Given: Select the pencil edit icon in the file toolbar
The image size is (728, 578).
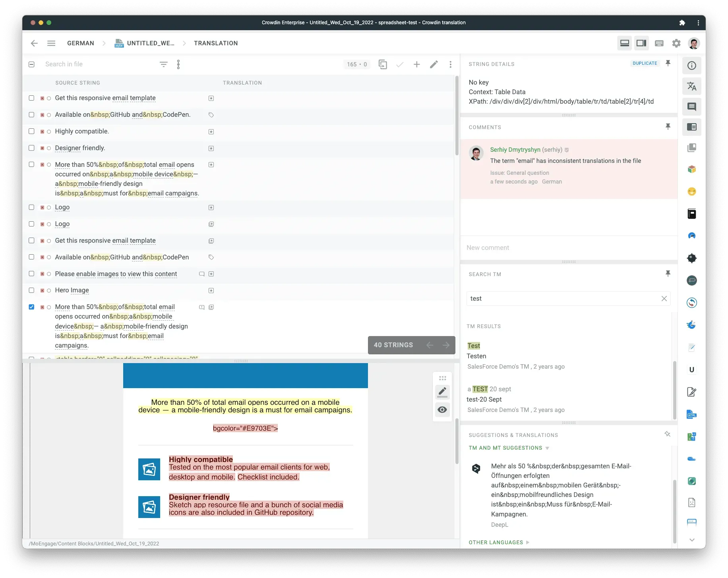Looking at the screenshot, I should [434, 64].
